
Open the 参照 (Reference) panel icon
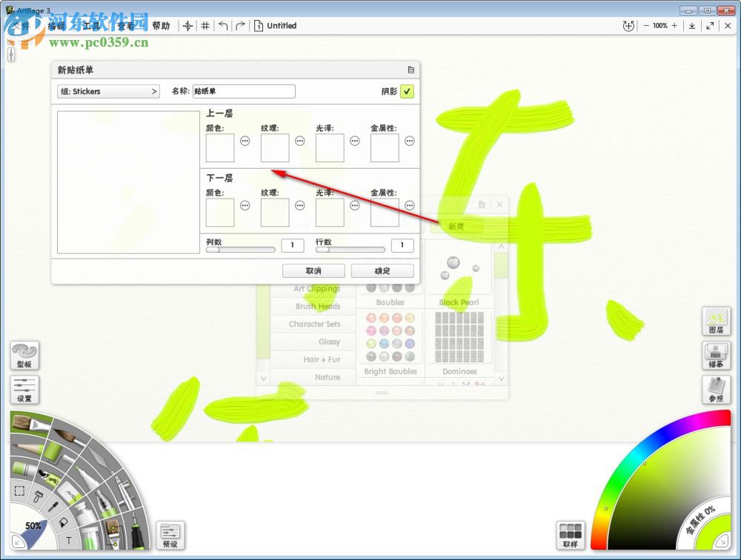click(x=716, y=390)
